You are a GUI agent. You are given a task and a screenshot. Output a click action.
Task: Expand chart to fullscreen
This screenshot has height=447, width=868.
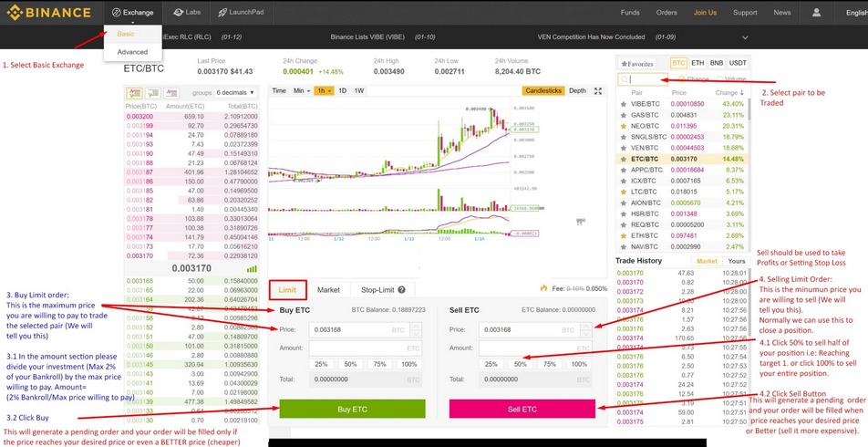click(598, 91)
